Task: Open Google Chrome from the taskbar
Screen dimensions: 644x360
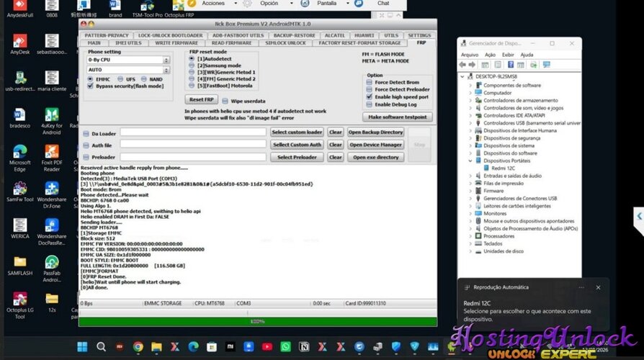Action: coord(138,347)
